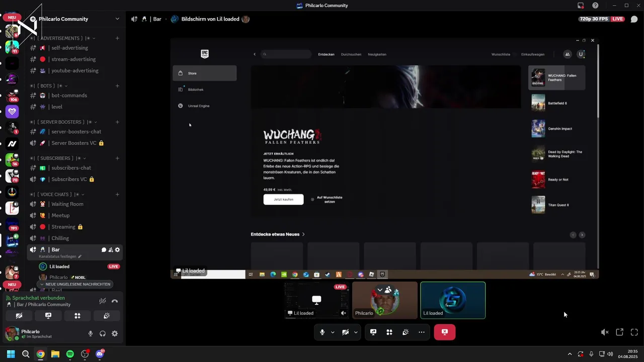Open the youtube-advertising channel
This screenshot has width=644, height=362.
pos(75,70)
